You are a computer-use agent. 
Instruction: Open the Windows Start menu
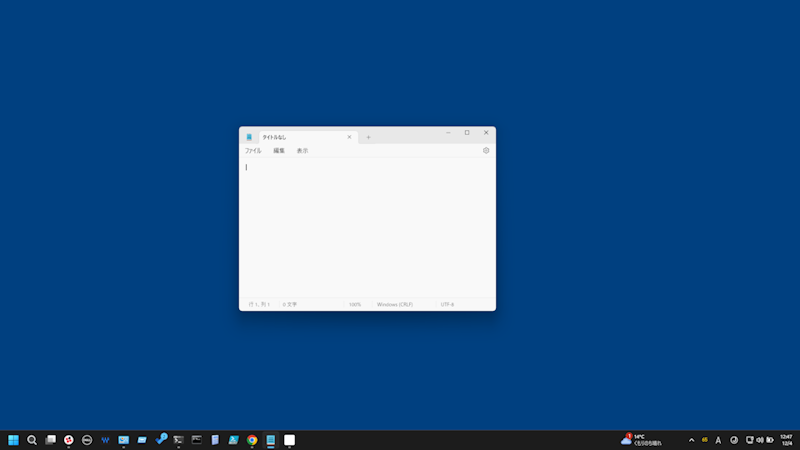13,440
